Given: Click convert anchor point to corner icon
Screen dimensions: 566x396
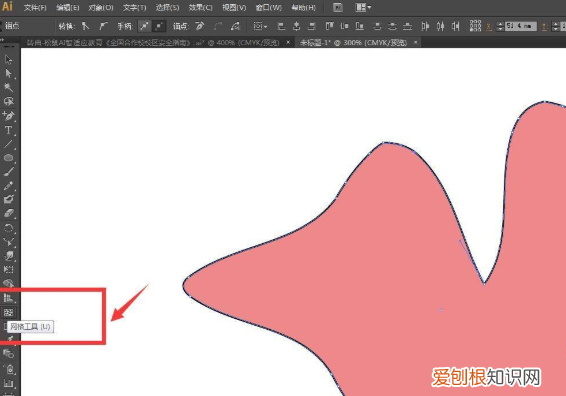Looking at the screenshot, I should pos(86,26).
